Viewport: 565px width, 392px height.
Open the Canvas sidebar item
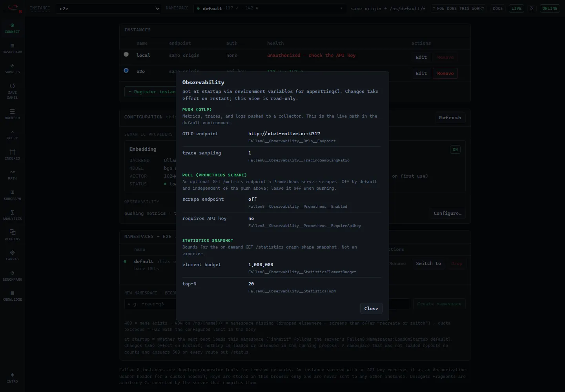[12, 256]
